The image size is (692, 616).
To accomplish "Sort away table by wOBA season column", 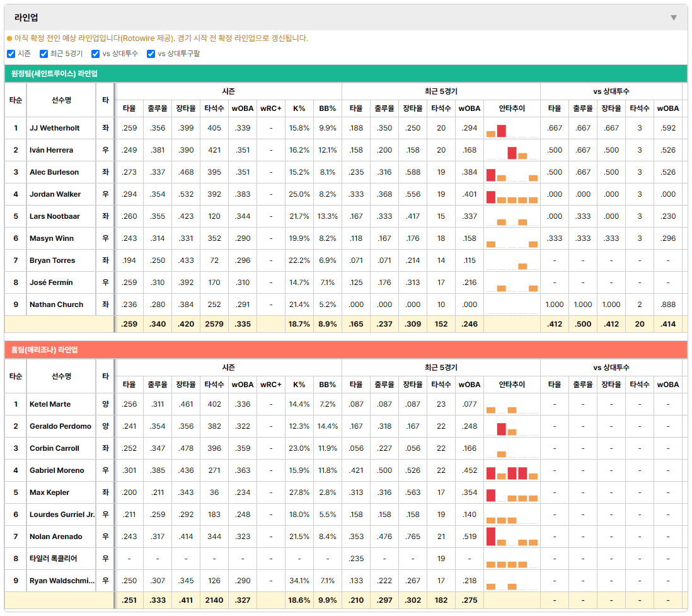I will tap(243, 108).
